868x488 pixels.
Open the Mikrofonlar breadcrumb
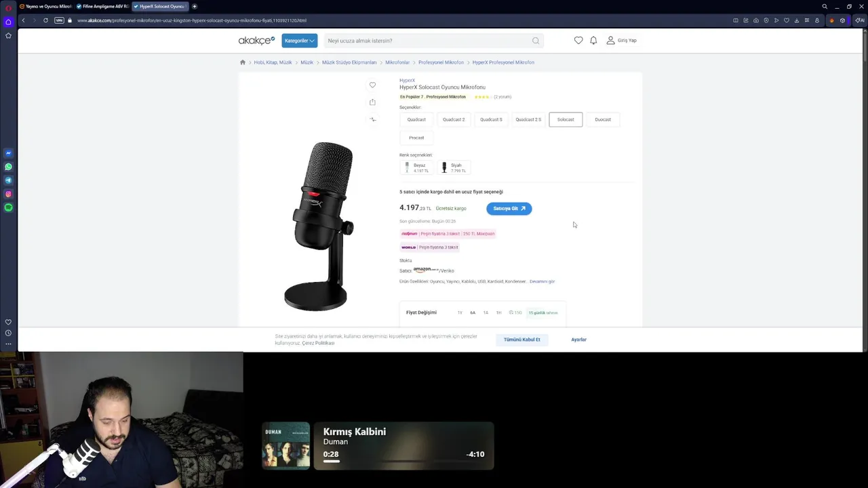click(x=397, y=62)
